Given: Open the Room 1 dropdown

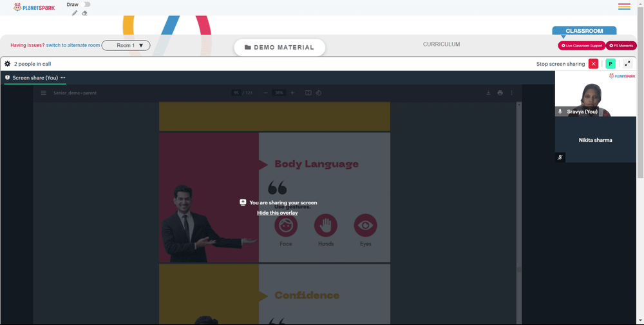Looking at the screenshot, I should (x=126, y=45).
